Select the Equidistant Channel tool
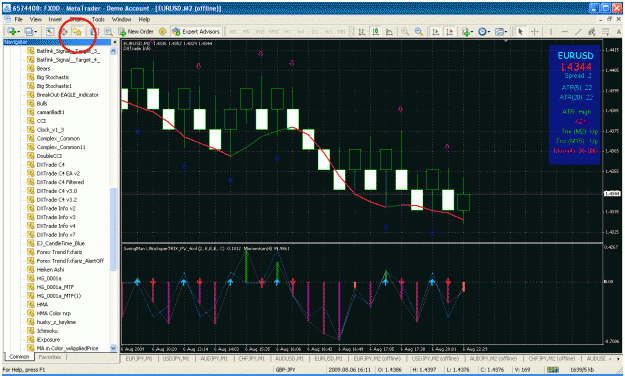The width and height of the screenshot is (625, 376). [x=592, y=31]
